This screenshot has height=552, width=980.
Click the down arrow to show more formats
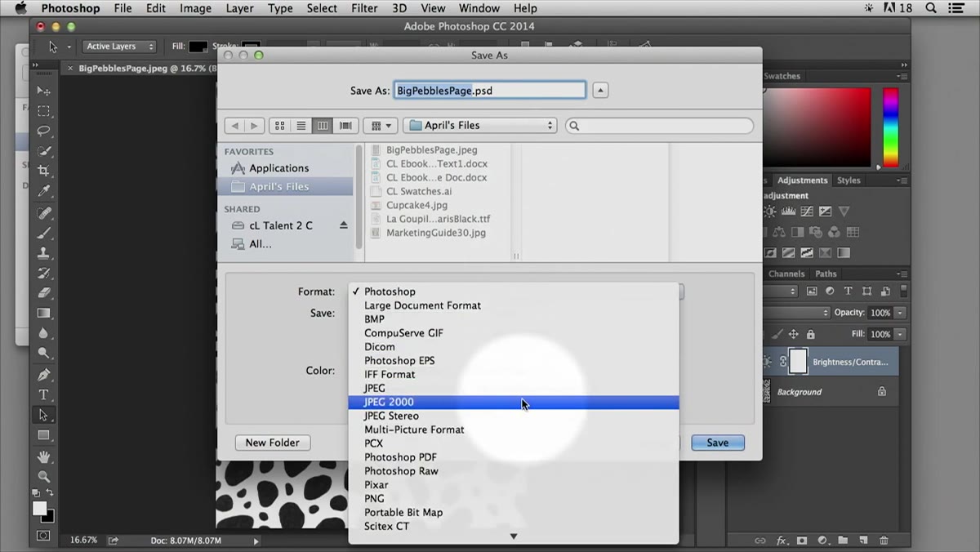[x=514, y=536]
